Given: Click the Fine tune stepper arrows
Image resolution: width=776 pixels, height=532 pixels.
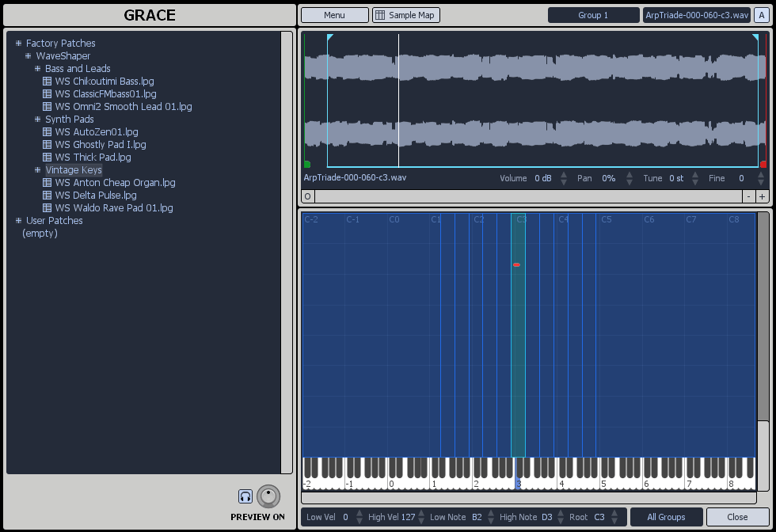Looking at the screenshot, I should click(761, 178).
